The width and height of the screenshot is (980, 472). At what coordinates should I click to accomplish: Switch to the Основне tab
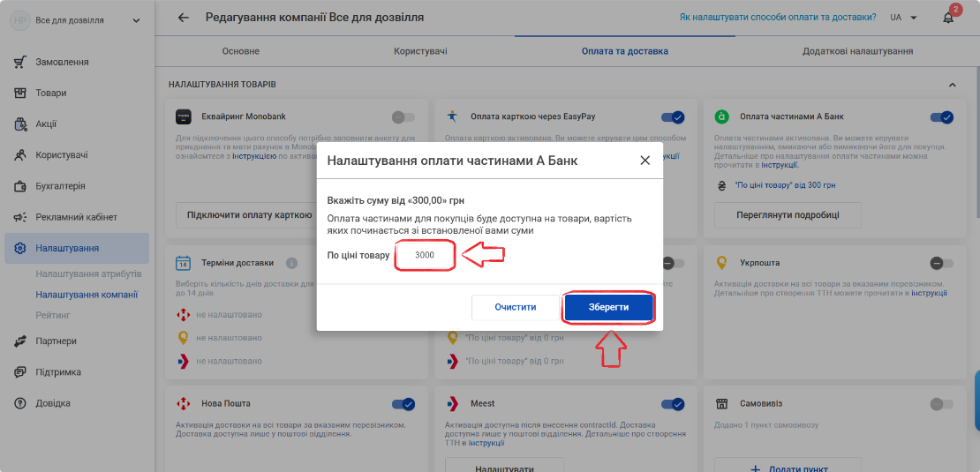pyautogui.click(x=241, y=51)
